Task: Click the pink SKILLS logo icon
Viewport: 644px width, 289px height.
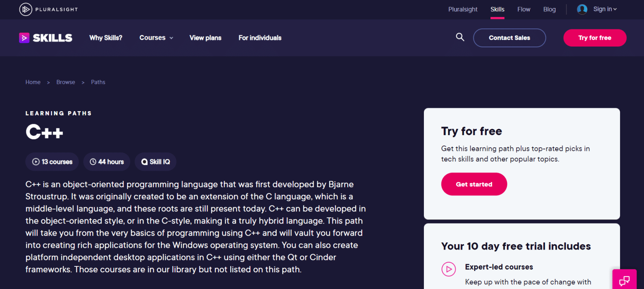Action: pos(24,38)
